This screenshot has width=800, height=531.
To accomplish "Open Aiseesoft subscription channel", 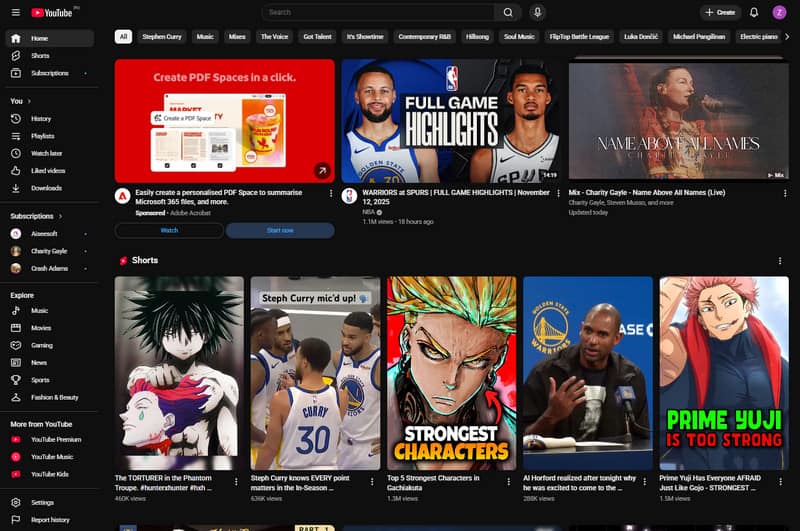I will 50,234.
